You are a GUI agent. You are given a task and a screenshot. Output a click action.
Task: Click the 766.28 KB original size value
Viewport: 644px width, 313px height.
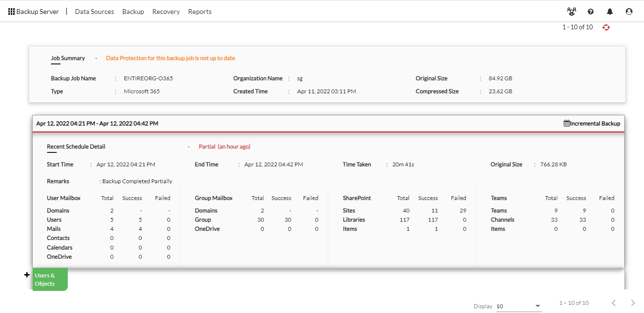click(x=554, y=164)
